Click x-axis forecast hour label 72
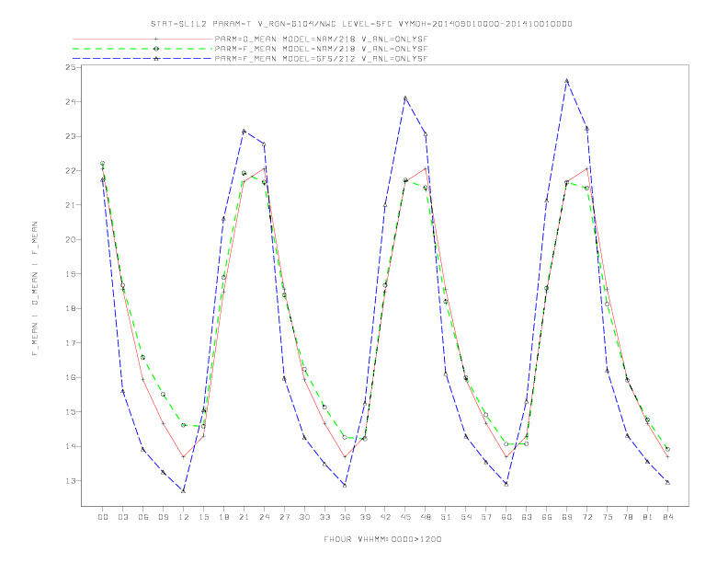The width and height of the screenshot is (728, 563). click(x=587, y=517)
